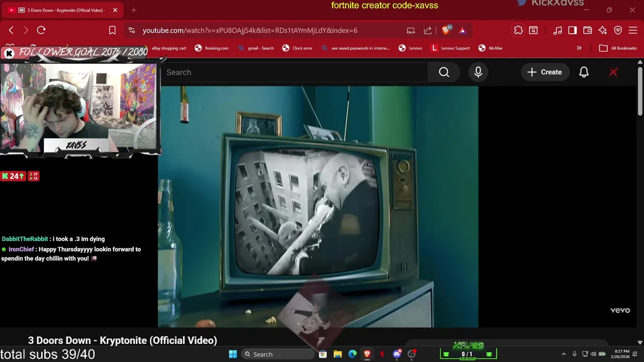Go back to the previous page
This screenshot has width=644, height=362.
pos(11,30)
